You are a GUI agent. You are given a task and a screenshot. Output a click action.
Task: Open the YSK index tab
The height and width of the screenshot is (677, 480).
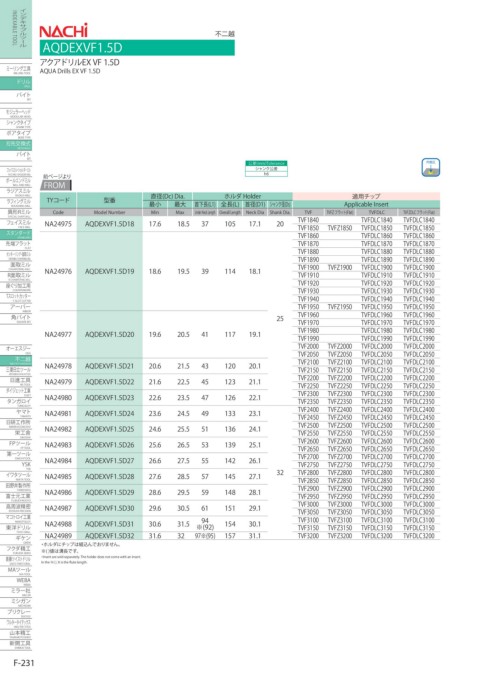(x=16, y=465)
